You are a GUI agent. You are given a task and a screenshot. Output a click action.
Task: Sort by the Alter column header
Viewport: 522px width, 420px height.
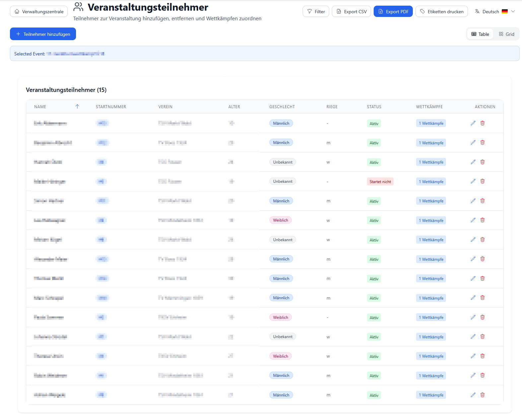[x=234, y=107]
